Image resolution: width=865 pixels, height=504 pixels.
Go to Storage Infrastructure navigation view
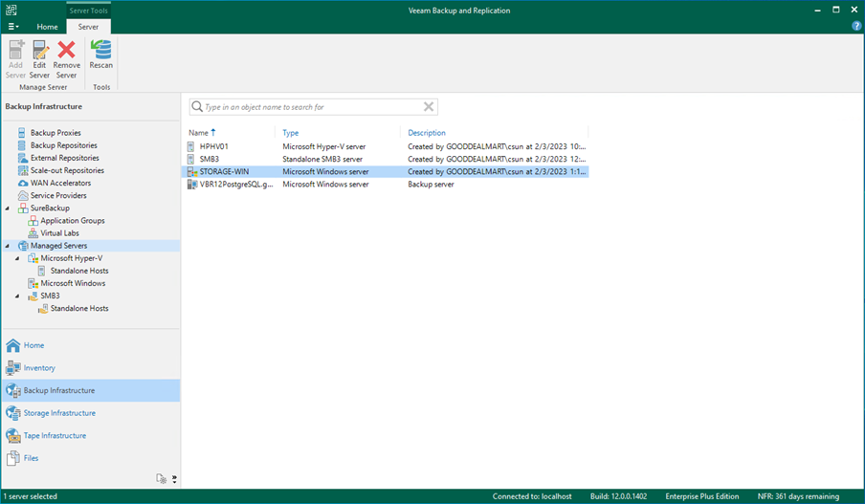pos(91,413)
